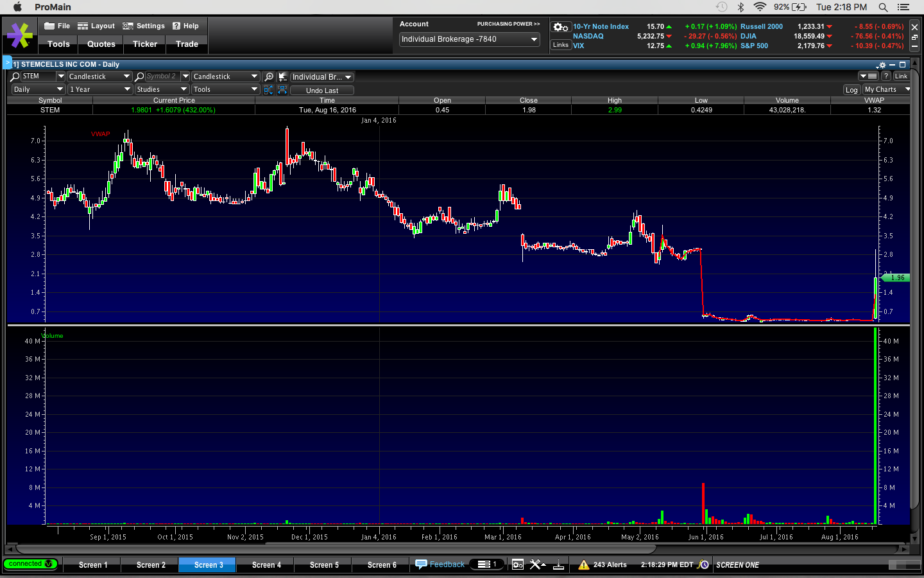
Task: Click the blue horizontal panel arrangement icon
Action: coord(282,90)
